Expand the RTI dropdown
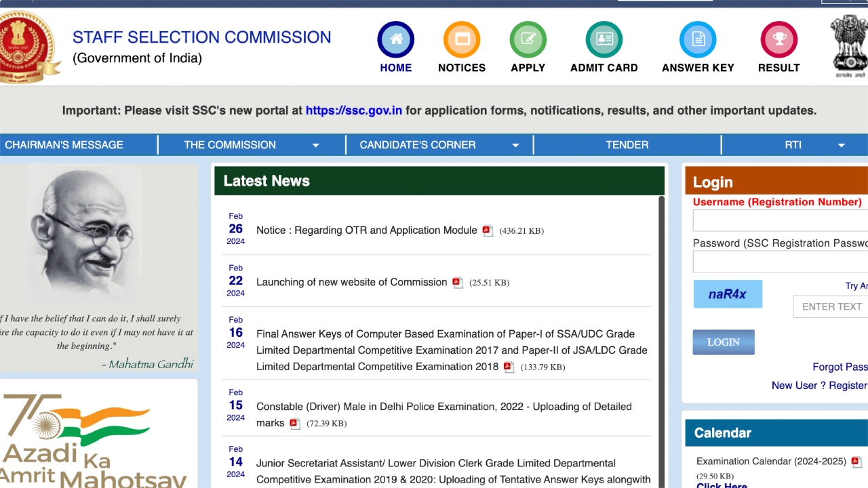The height and width of the screenshot is (488, 868). (x=842, y=144)
